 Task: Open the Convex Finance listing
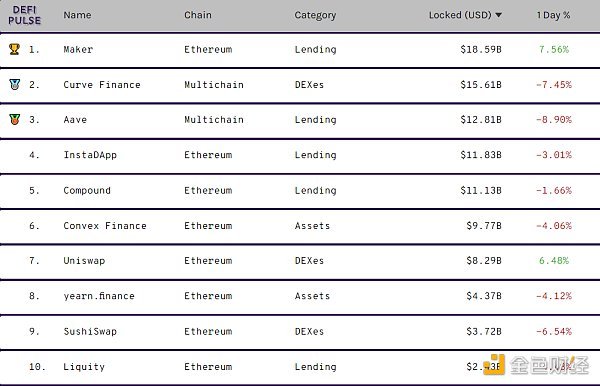tap(105, 226)
